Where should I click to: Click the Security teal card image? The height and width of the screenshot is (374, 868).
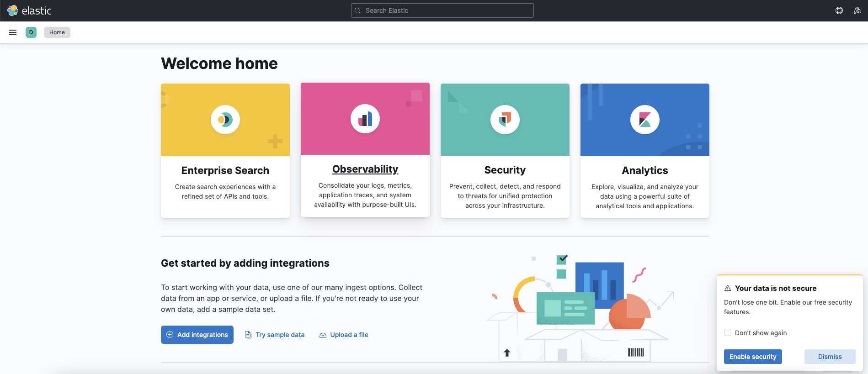505,120
